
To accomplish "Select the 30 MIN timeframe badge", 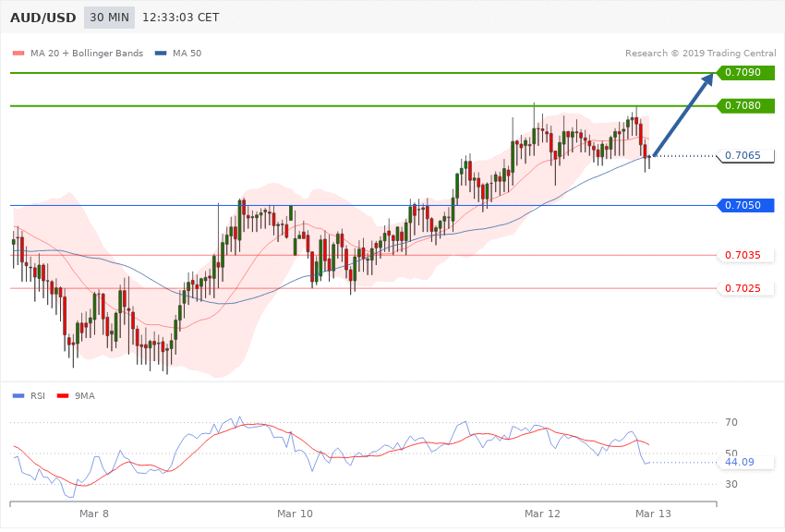I will click(109, 18).
